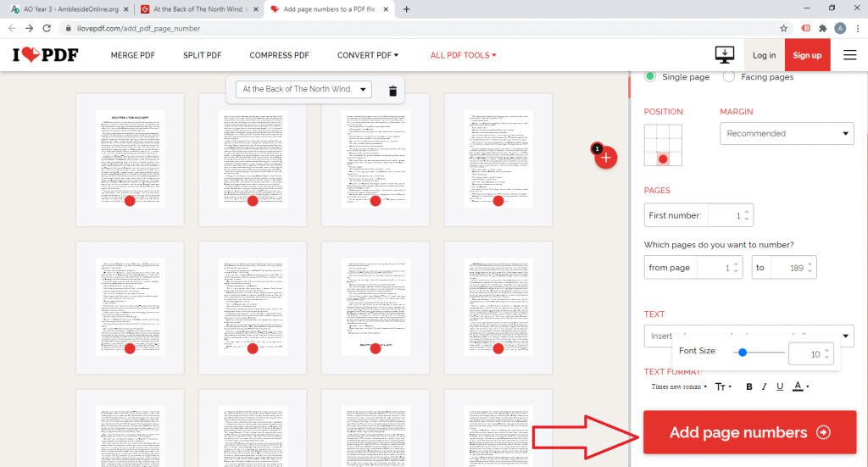Open the text size TT dropdown

click(723, 386)
